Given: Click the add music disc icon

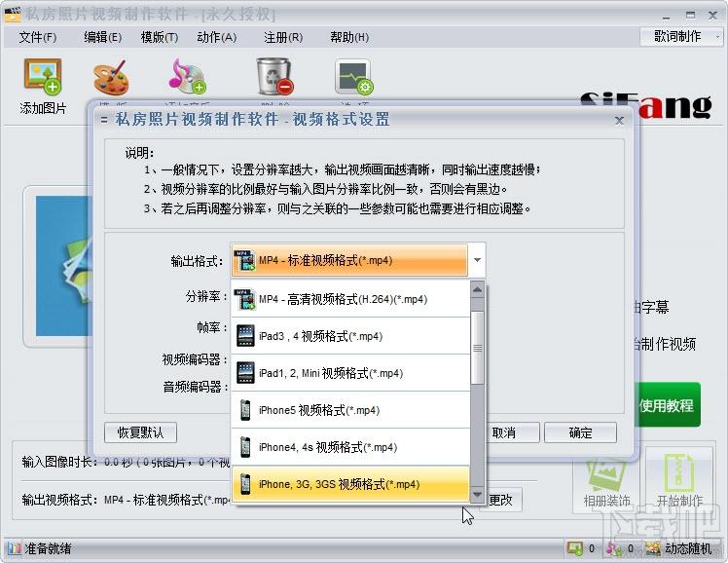Looking at the screenshot, I should [x=187, y=76].
